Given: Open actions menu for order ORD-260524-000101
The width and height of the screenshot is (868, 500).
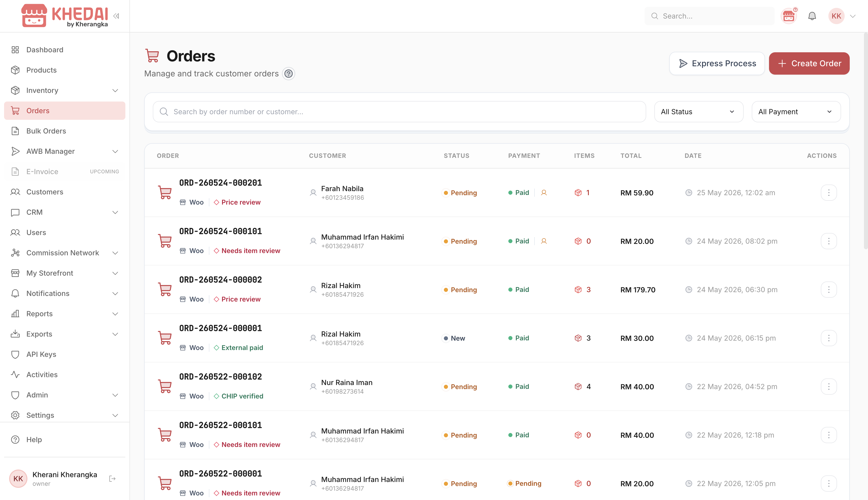Looking at the screenshot, I should click(828, 241).
